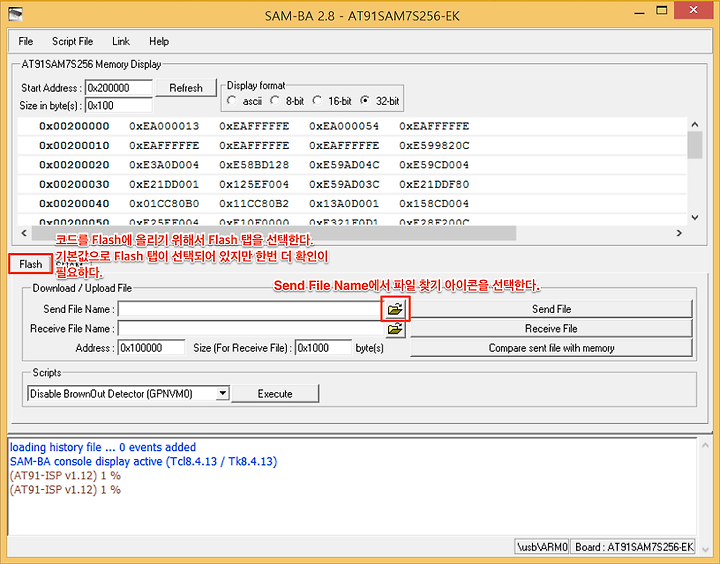Open the Link menu
Screen dimensions: 720x564
click(121, 41)
